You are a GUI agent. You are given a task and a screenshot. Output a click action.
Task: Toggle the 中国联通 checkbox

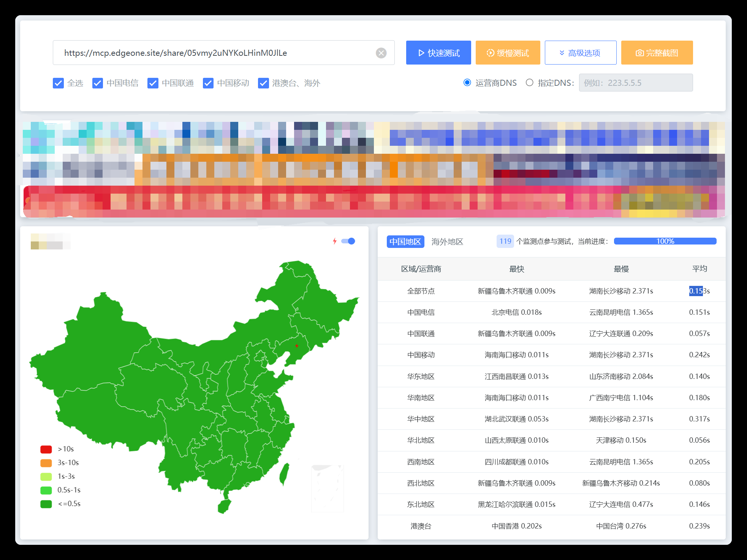click(153, 83)
